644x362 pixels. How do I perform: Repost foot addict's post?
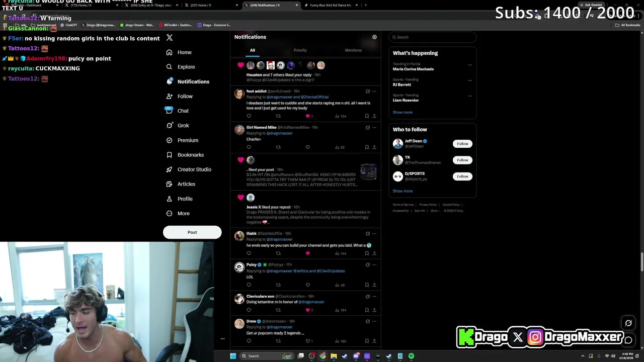278,116
